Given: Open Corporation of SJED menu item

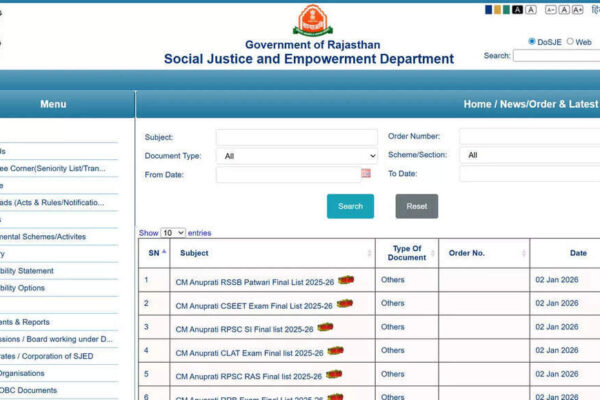Looking at the screenshot, I should [47, 356].
